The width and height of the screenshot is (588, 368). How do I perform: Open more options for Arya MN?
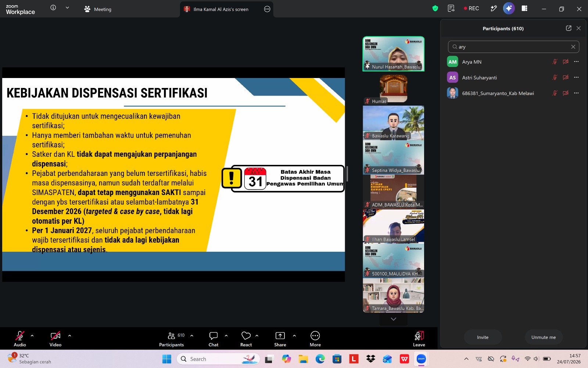pyautogui.click(x=576, y=62)
